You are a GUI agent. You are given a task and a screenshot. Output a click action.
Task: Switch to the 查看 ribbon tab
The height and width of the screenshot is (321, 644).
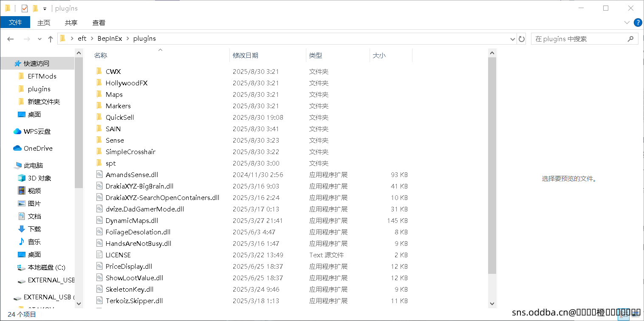[x=99, y=23]
